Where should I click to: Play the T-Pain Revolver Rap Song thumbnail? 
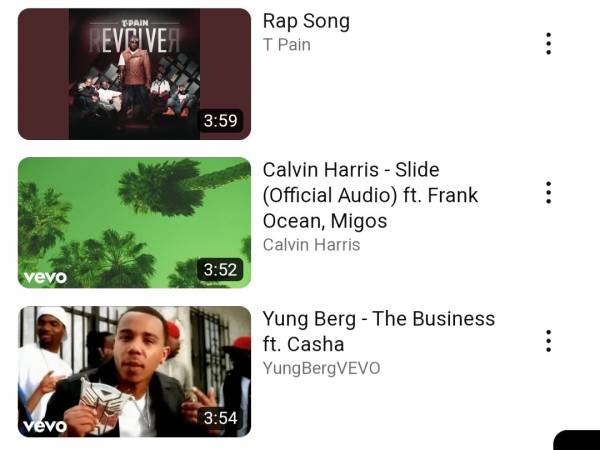point(134,74)
